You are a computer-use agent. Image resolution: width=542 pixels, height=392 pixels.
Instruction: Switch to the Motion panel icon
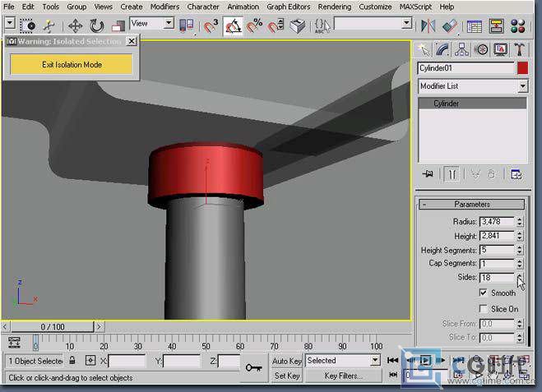pyautogui.click(x=482, y=49)
